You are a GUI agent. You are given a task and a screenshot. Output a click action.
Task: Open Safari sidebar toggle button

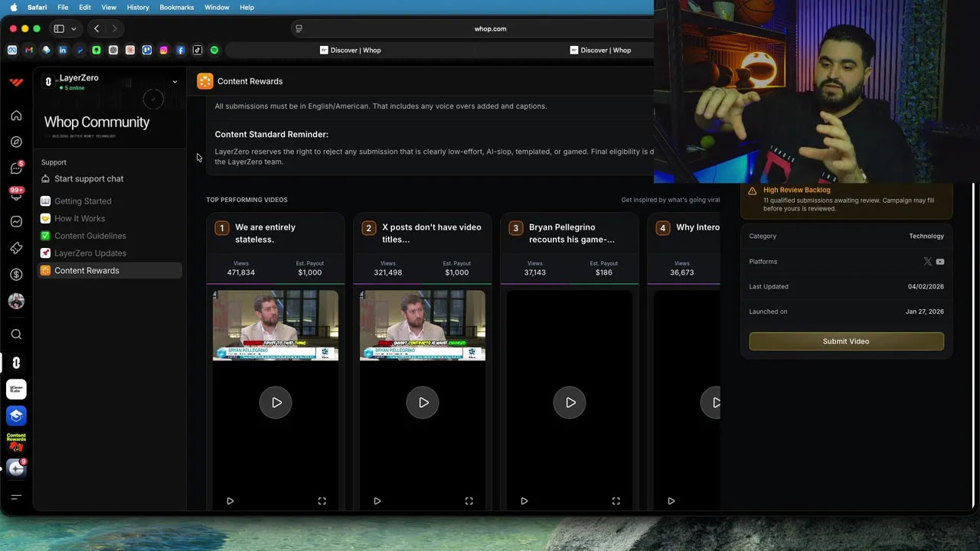click(59, 29)
